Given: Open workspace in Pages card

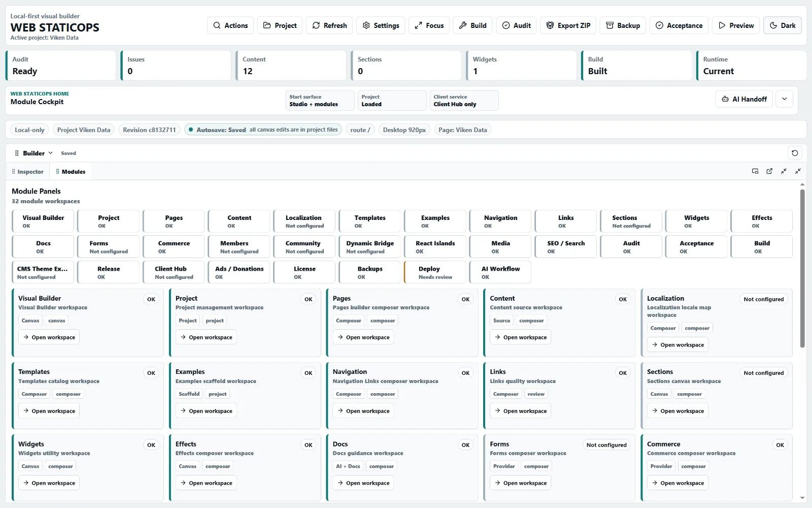Looking at the screenshot, I should pyautogui.click(x=363, y=337).
